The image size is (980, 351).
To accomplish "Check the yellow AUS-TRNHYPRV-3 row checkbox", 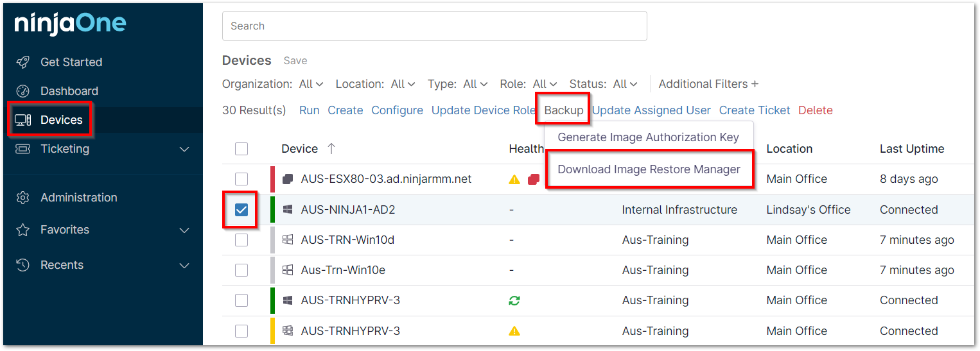I will point(241,331).
